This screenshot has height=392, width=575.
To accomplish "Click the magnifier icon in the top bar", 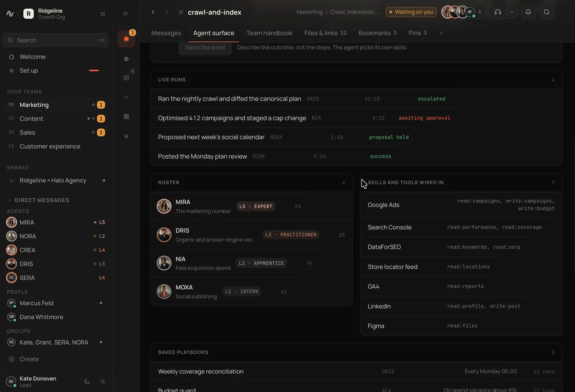I will tap(547, 12).
